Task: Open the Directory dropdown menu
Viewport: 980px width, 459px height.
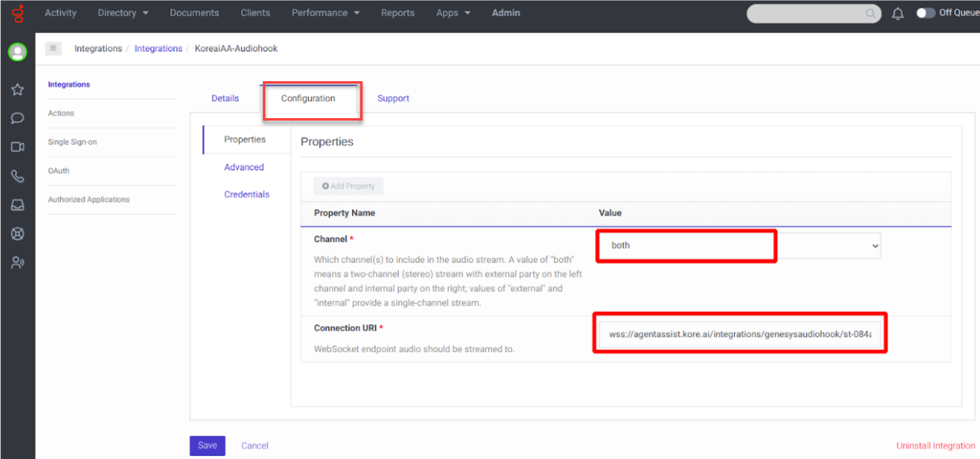Action: coord(123,13)
